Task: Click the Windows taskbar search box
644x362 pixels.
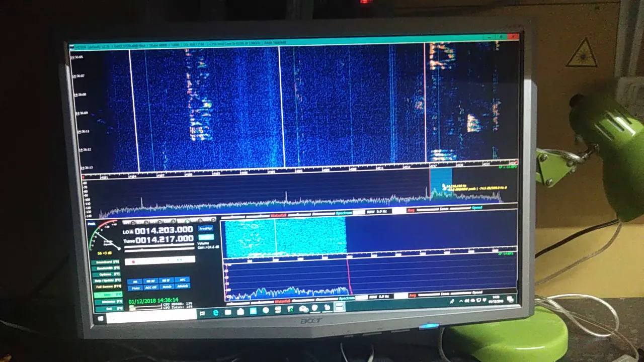Action: click(151, 317)
